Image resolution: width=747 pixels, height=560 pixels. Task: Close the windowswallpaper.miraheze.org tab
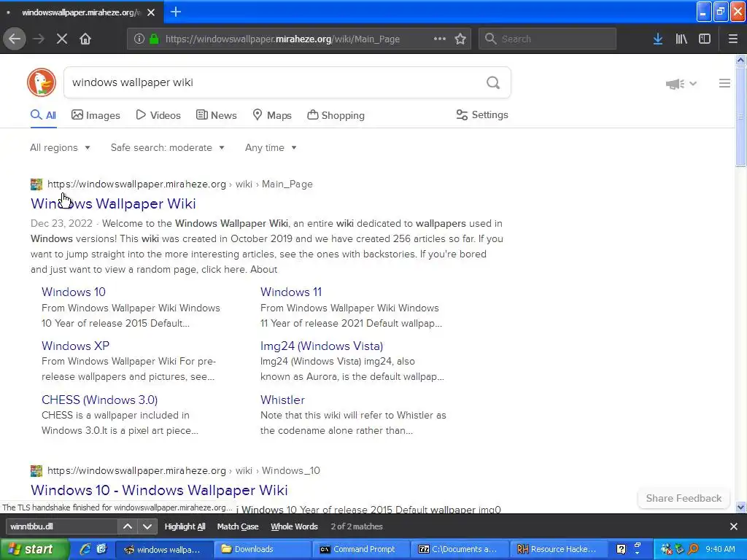click(x=151, y=12)
